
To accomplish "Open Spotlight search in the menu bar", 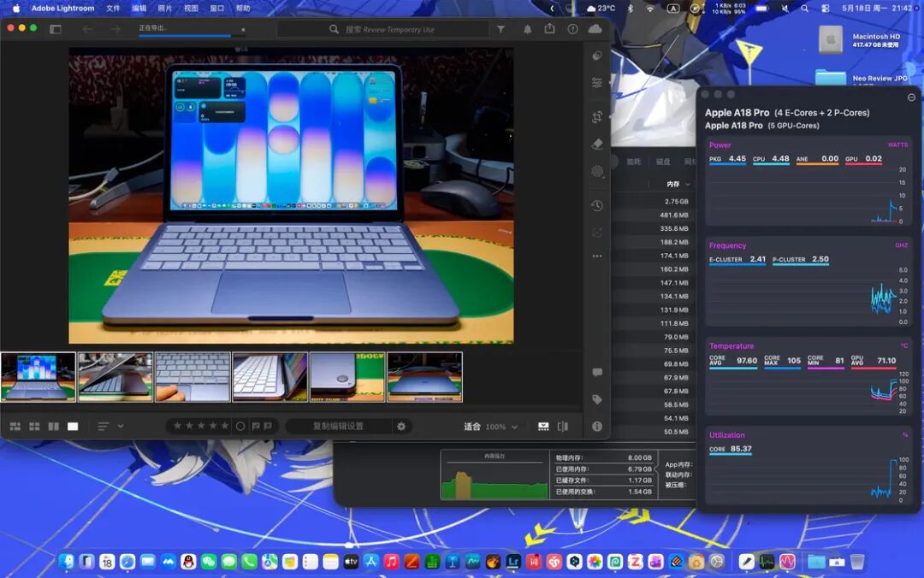I will (x=804, y=9).
